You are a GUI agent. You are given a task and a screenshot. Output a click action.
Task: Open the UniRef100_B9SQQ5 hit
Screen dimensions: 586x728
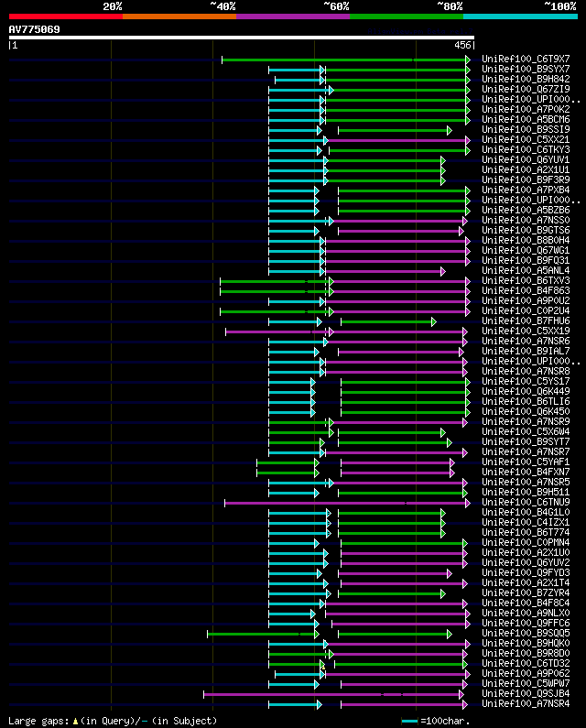point(526,634)
